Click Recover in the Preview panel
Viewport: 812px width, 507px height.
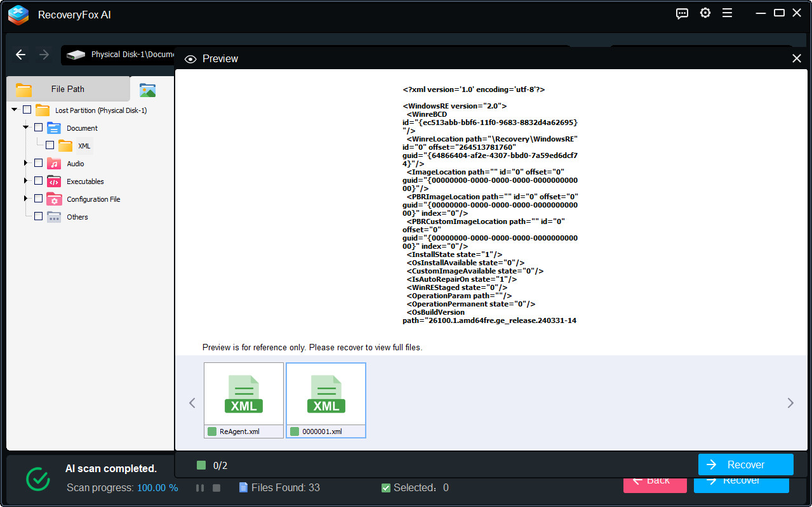746,464
